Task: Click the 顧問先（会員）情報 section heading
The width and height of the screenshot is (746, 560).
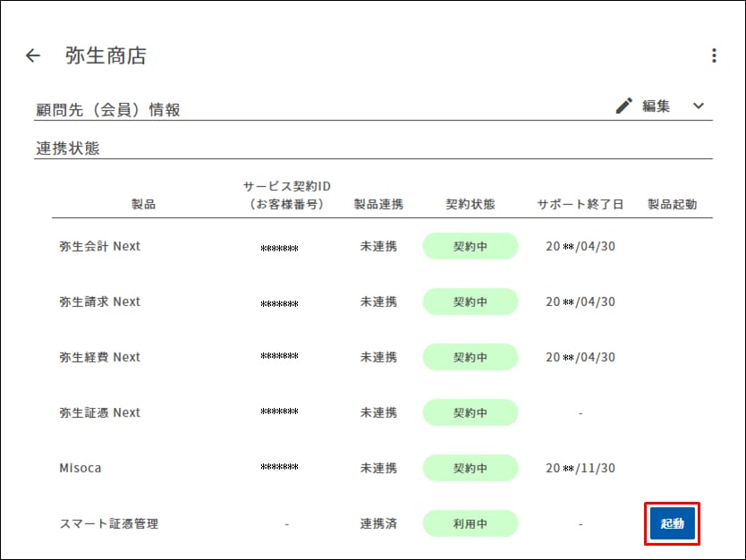Action: 108,110
